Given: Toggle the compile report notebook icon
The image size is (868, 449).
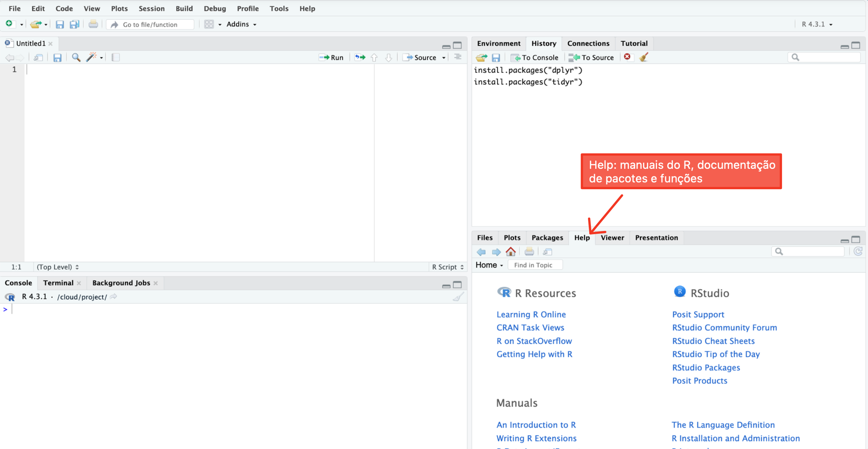Looking at the screenshot, I should 115,57.
